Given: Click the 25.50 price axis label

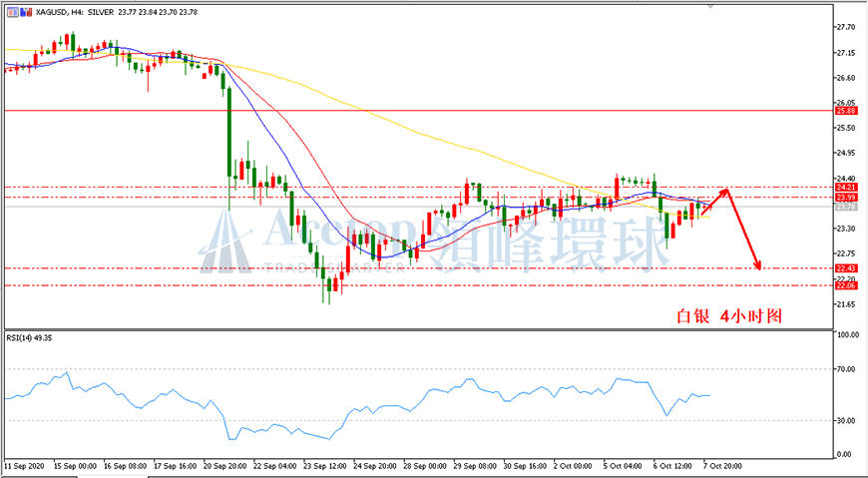Looking at the screenshot, I should 847,128.
